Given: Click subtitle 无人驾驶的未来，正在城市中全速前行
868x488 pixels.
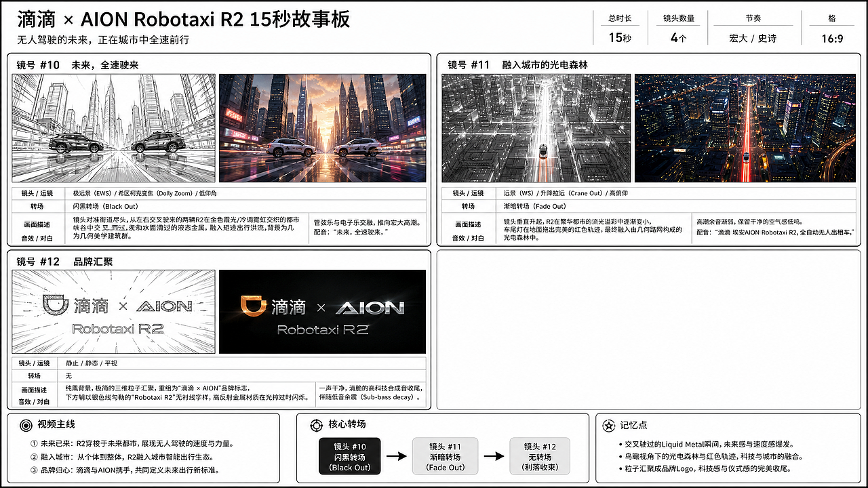Looking at the screenshot, I should click(103, 40).
